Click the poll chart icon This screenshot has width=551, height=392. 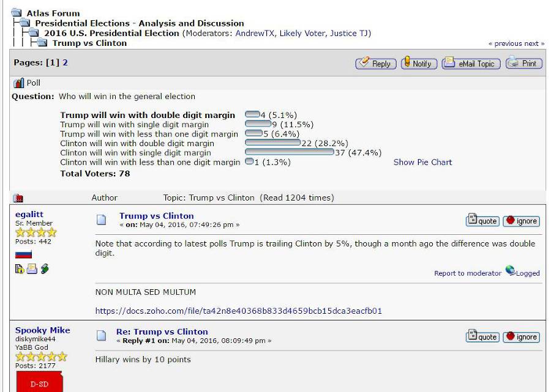(18, 83)
